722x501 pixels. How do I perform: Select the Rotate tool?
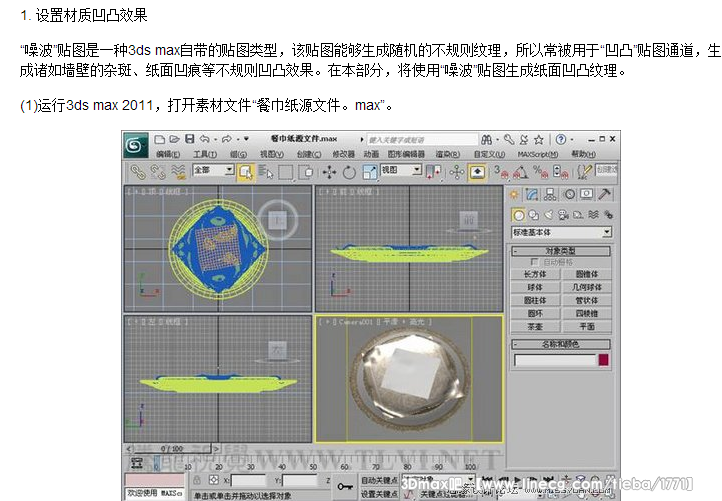point(349,173)
